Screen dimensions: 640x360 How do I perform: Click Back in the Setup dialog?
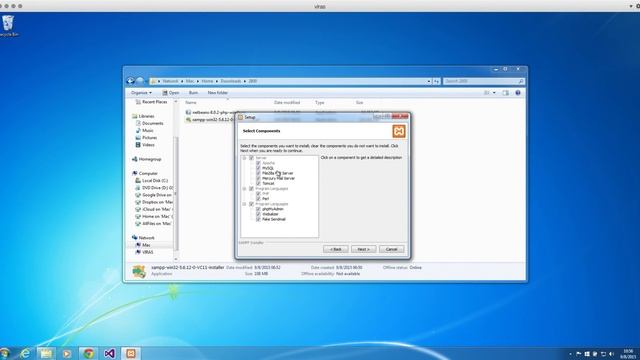pos(336,249)
